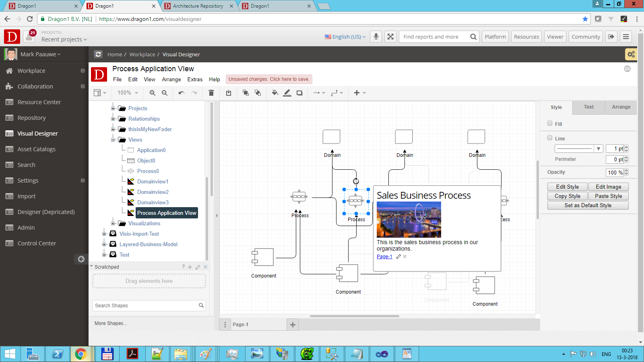Collapse the Views folder in tree

(113, 140)
